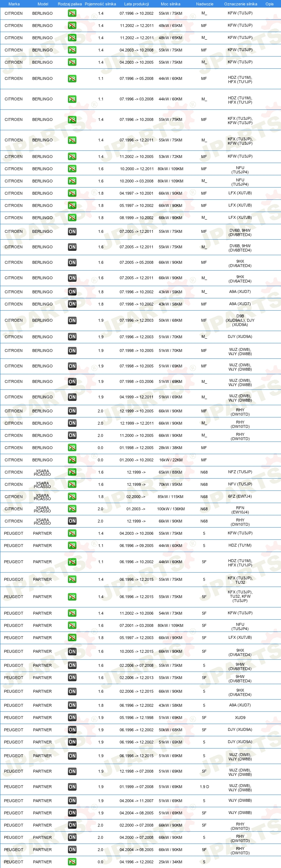The image size is (281, 868).
Task: Click the ON diesel icon in Xsara Picasso RHY row
Action: (72, 521)
